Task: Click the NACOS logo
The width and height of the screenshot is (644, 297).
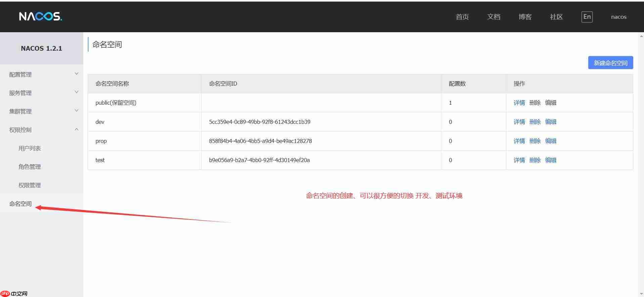Action: (x=40, y=16)
